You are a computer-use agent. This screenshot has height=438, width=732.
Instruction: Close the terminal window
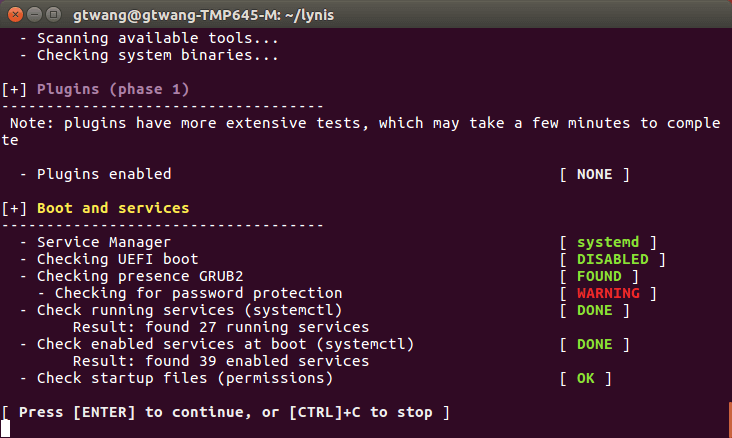click(x=14, y=14)
